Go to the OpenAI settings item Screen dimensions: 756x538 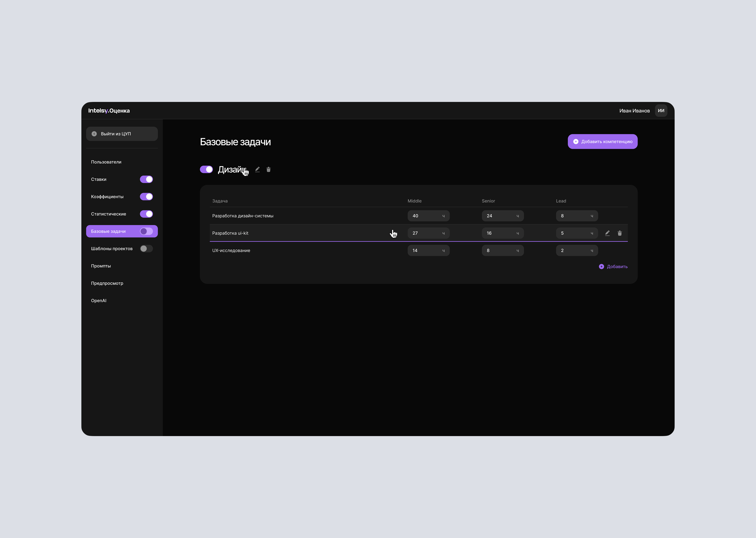click(x=99, y=301)
